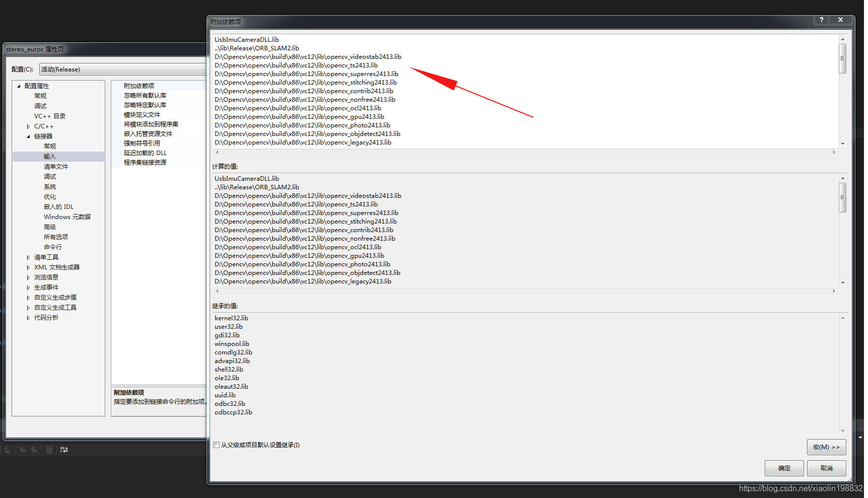868x498 pixels.
Task: Select 调试 under 链接器
Action: 50,177
